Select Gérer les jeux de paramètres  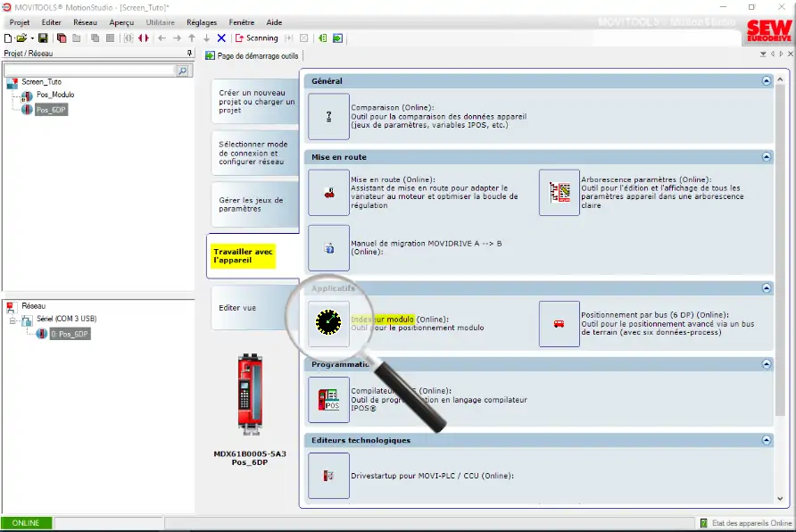tap(256, 204)
